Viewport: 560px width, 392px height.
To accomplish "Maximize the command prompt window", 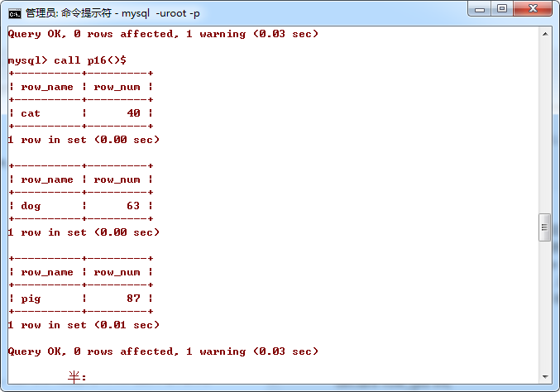I will coord(503,9).
